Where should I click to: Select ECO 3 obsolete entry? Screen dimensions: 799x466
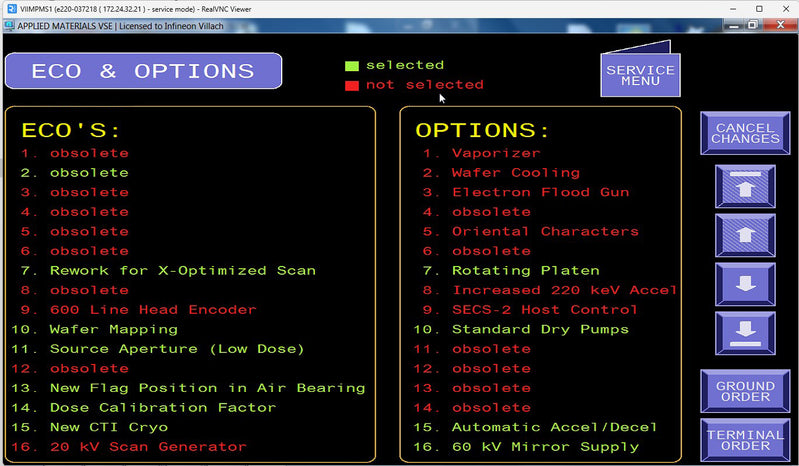tap(74, 192)
